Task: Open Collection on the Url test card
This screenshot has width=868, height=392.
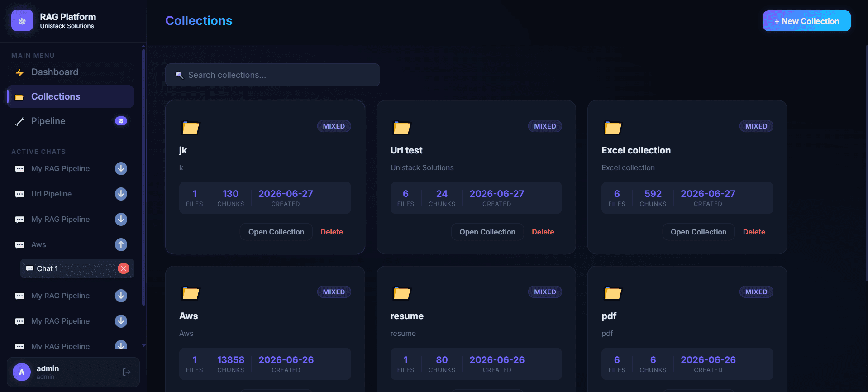Action: point(487,232)
